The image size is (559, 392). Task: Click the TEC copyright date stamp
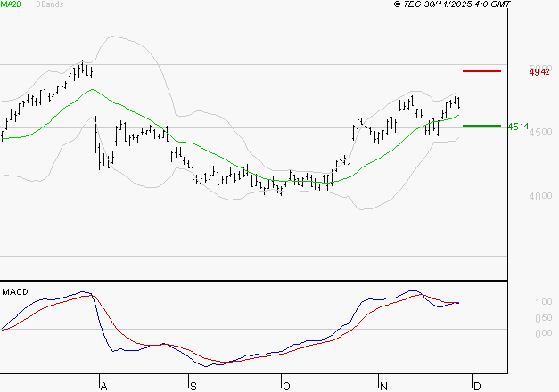452,4
